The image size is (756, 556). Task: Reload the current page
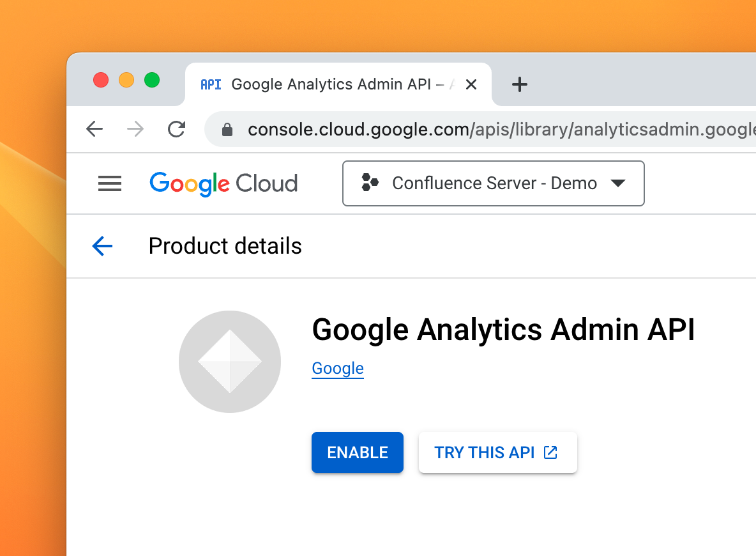pyautogui.click(x=176, y=130)
